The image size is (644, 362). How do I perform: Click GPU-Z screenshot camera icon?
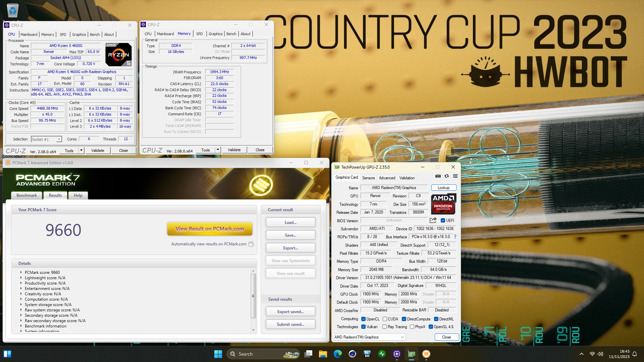(438, 176)
